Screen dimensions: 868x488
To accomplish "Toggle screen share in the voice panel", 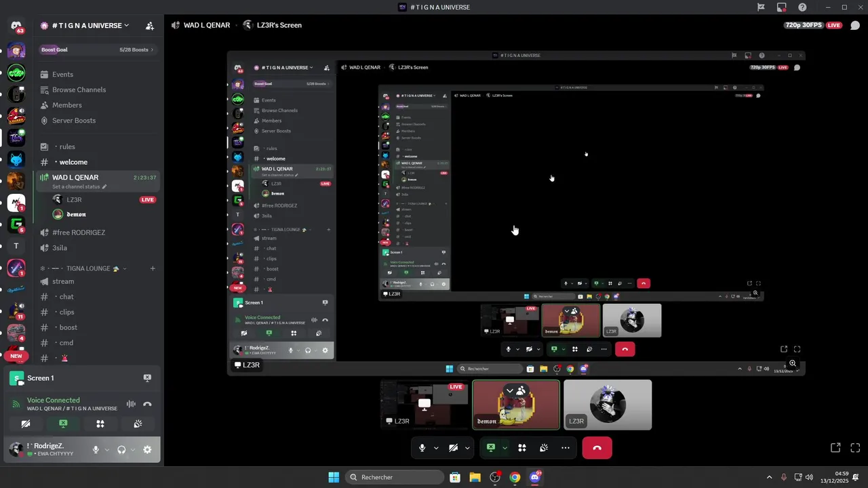I will point(63,424).
